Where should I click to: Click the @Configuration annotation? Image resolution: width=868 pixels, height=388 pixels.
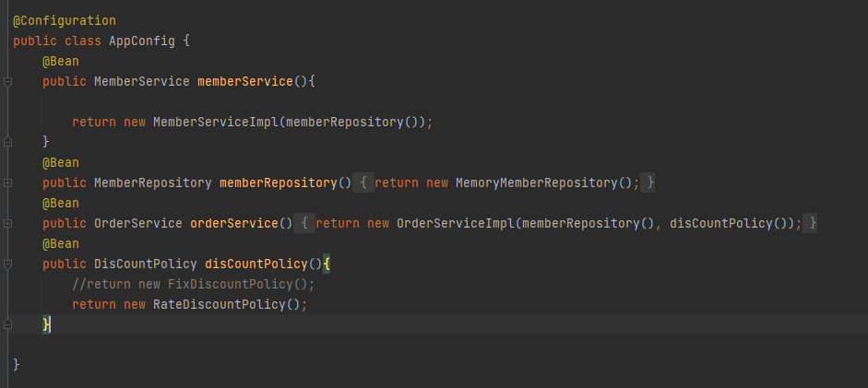65,21
